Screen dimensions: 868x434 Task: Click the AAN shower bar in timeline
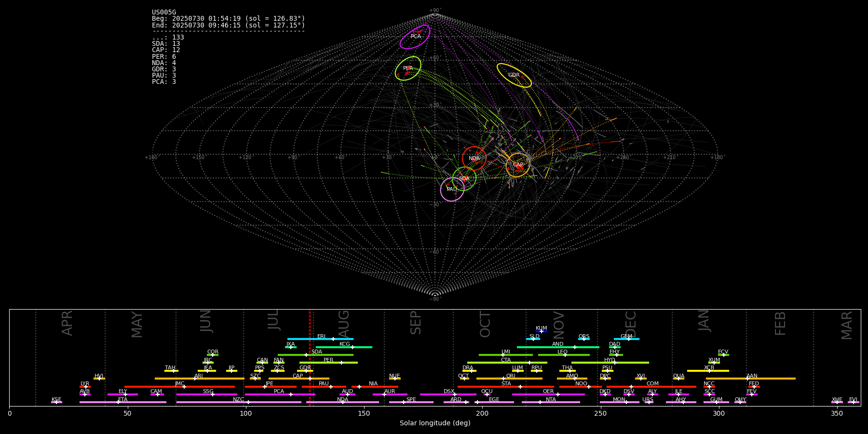point(751,379)
